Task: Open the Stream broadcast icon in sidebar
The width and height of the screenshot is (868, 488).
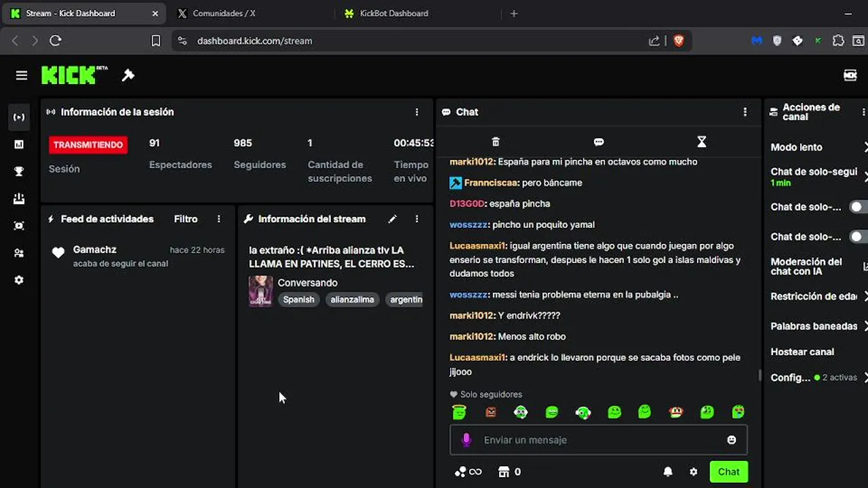Action: (x=19, y=117)
